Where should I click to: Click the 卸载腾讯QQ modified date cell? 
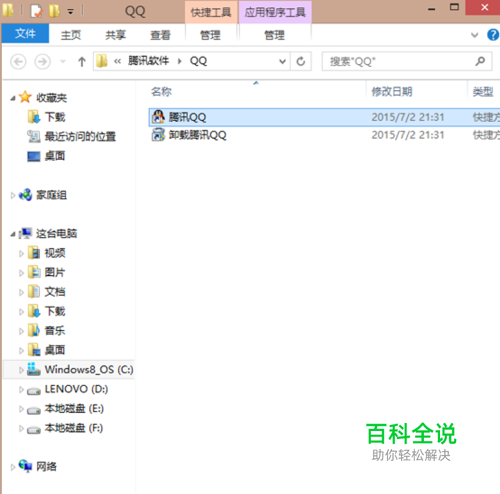point(408,135)
